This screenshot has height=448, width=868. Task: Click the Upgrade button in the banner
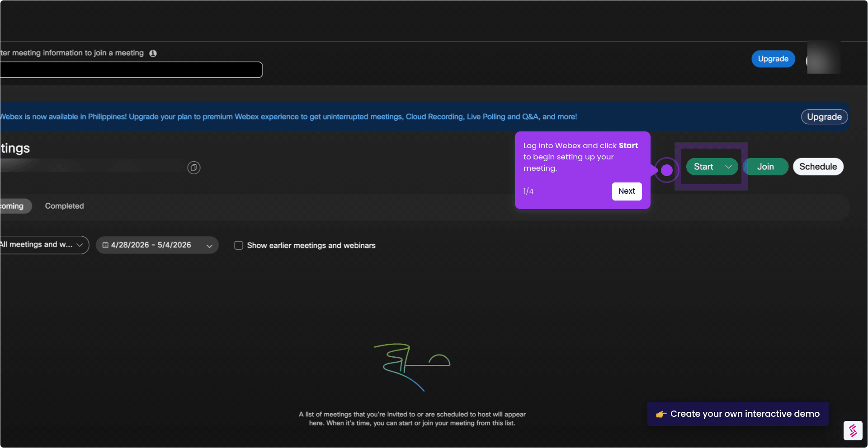point(824,117)
